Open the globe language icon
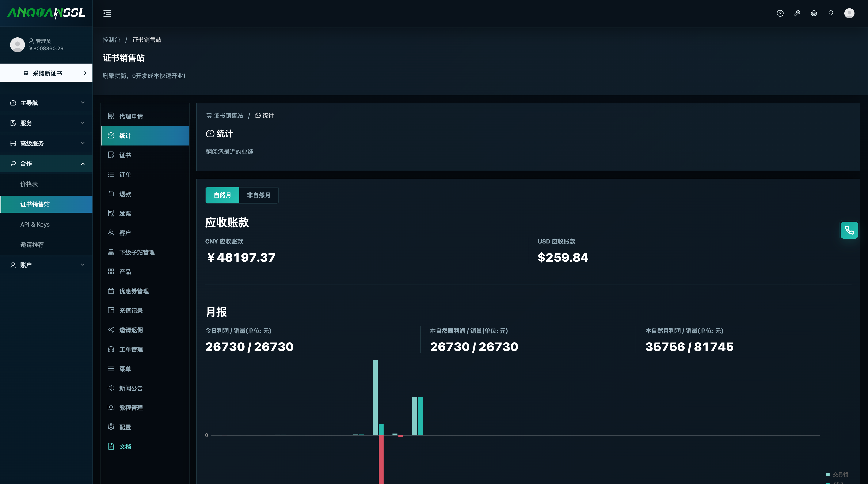This screenshot has width=868, height=484. click(x=814, y=14)
